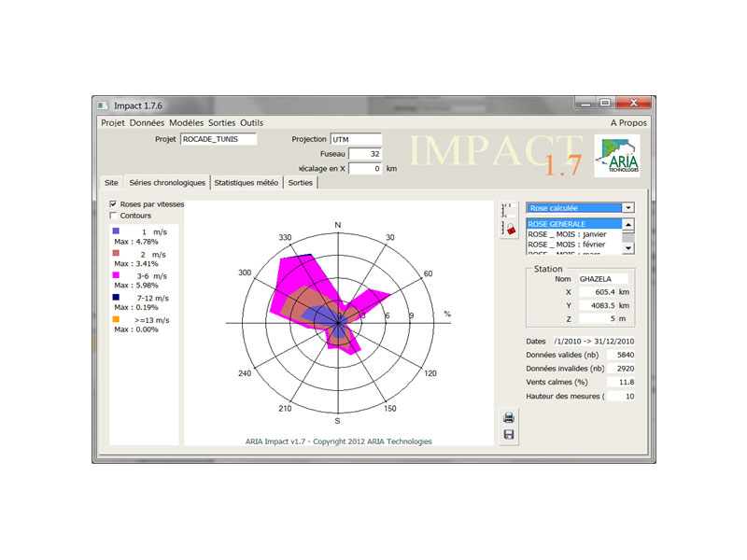Click the navy 7-12 m/s color swatch
This screenshot has width=747, height=560.
point(116,297)
